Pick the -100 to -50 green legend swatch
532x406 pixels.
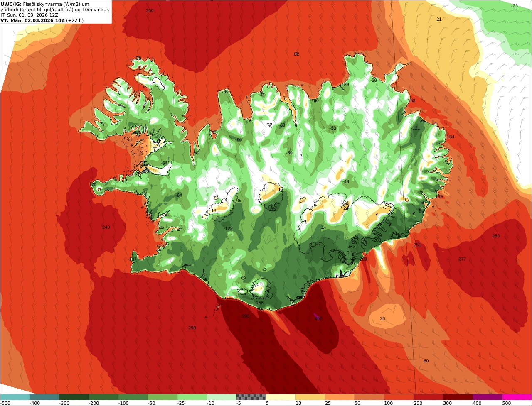pos(133,397)
